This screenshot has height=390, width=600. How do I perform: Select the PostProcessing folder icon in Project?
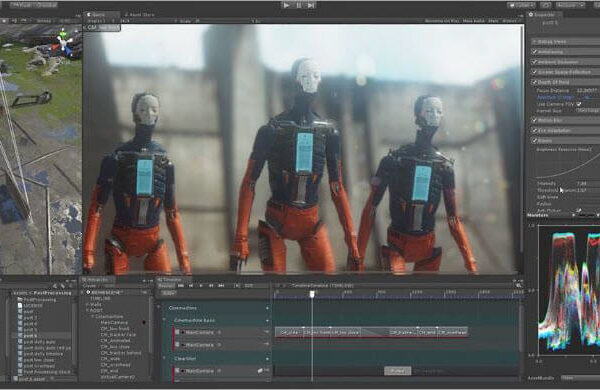[x=19, y=300]
